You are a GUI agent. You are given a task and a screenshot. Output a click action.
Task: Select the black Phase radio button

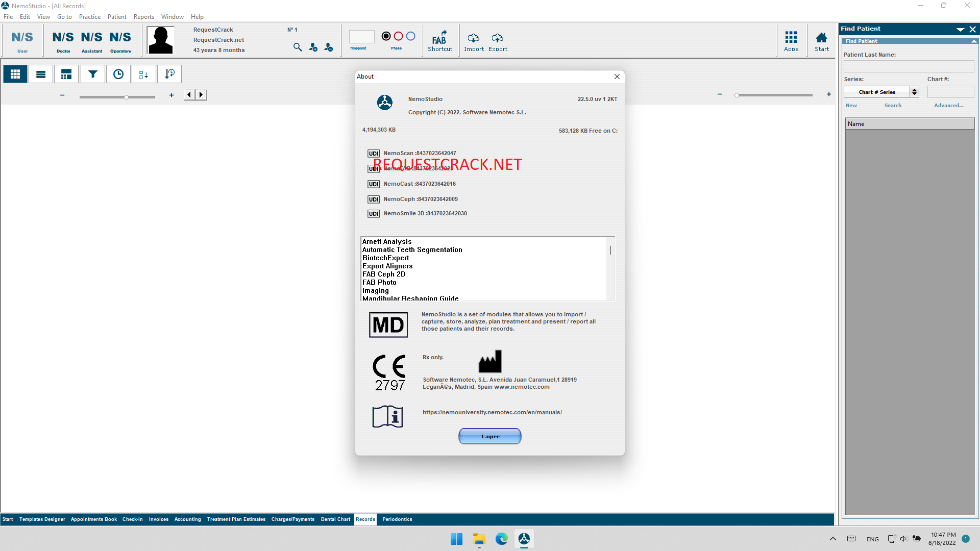point(386,36)
